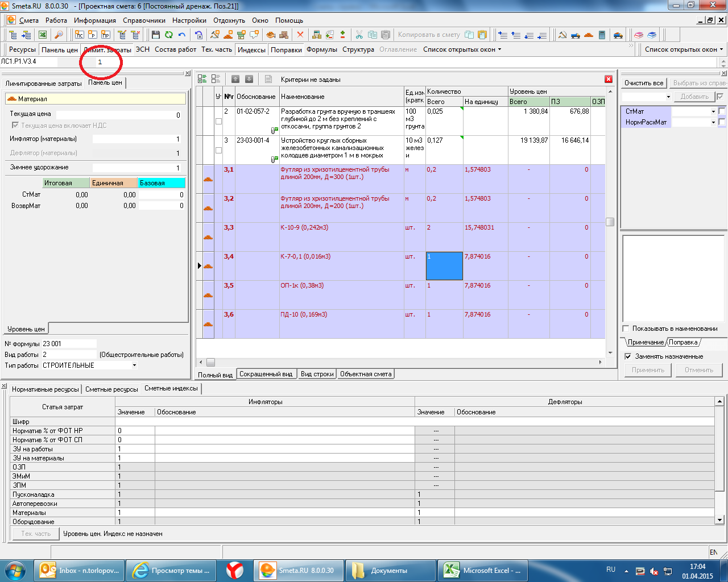The width and height of the screenshot is (728, 582).
Task: Click the material icon in row 3,1
Action: tap(208, 180)
